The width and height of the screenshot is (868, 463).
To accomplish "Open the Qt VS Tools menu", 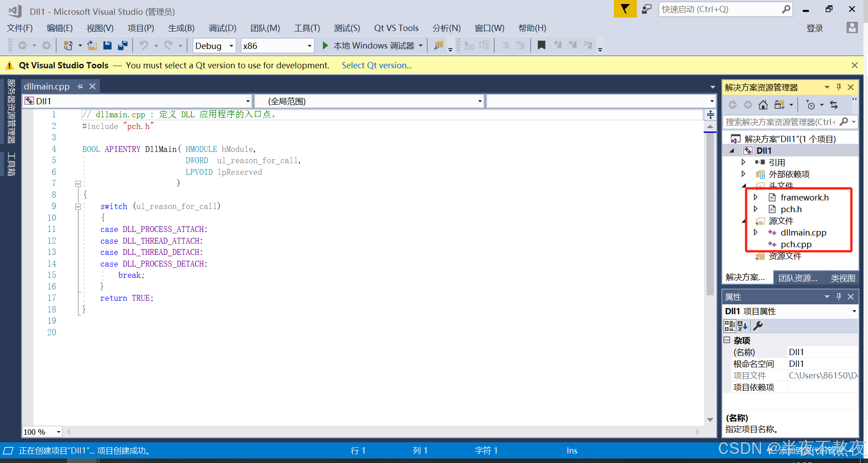I will pos(396,28).
